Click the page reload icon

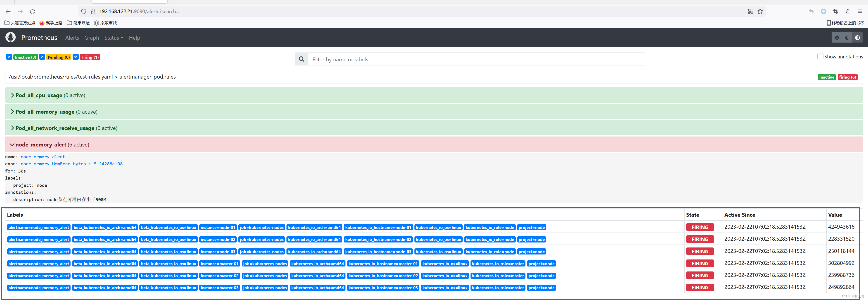pyautogui.click(x=33, y=11)
